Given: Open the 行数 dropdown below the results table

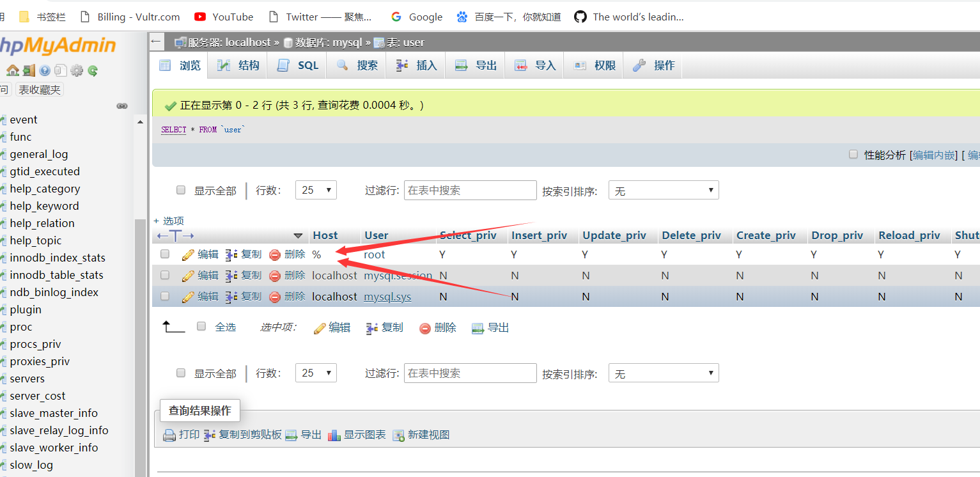Looking at the screenshot, I should point(316,373).
